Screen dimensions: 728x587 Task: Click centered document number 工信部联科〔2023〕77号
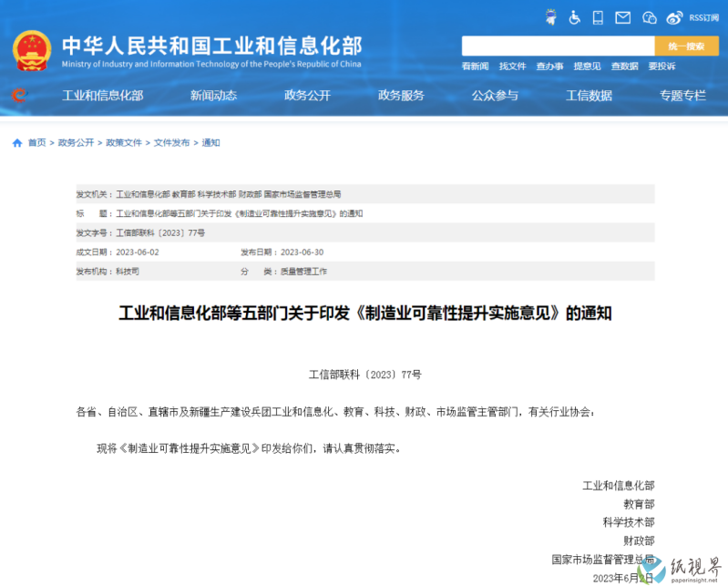[365, 375]
